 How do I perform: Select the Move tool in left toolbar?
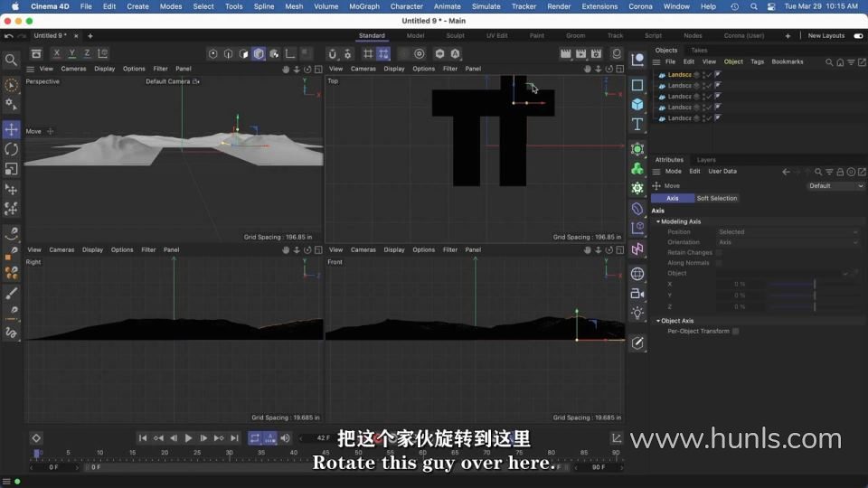pos(11,129)
